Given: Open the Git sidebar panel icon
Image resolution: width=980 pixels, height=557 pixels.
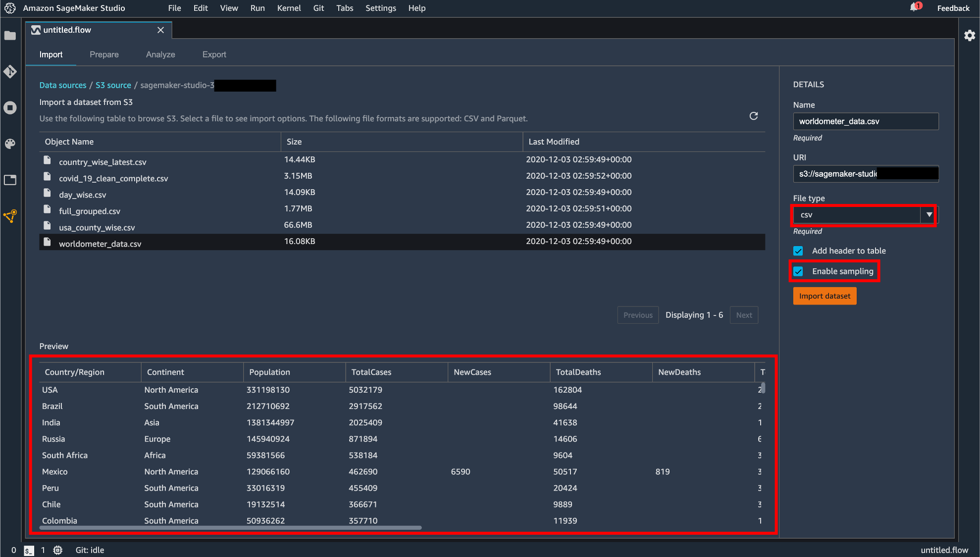Looking at the screenshot, I should [10, 72].
